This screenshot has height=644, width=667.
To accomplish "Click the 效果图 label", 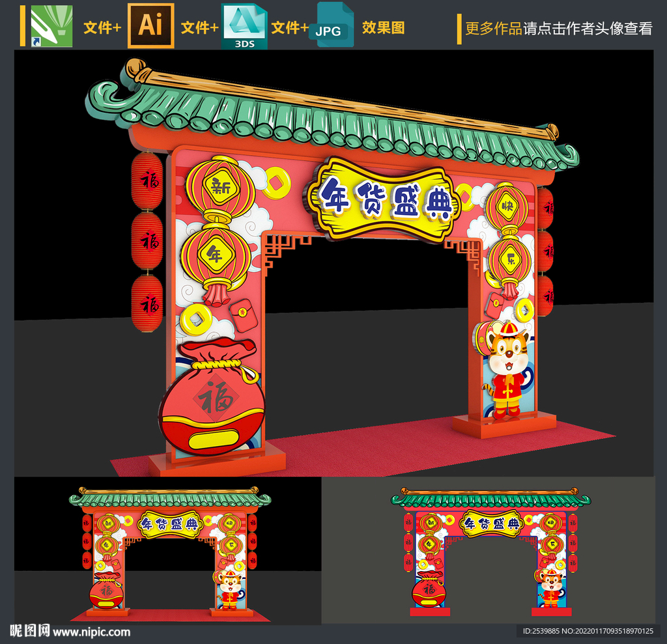I will pyautogui.click(x=383, y=28).
